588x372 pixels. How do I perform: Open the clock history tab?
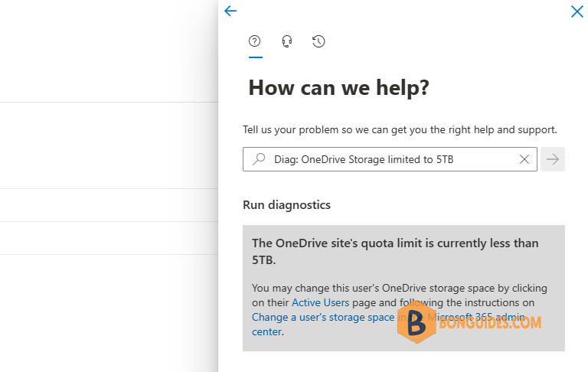coord(318,41)
